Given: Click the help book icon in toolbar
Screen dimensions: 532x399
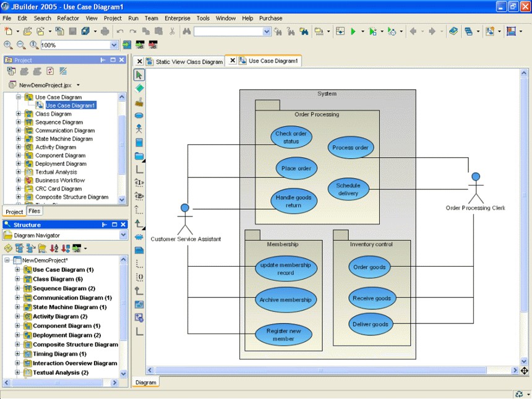Looking at the screenshot, I should coord(453,31).
